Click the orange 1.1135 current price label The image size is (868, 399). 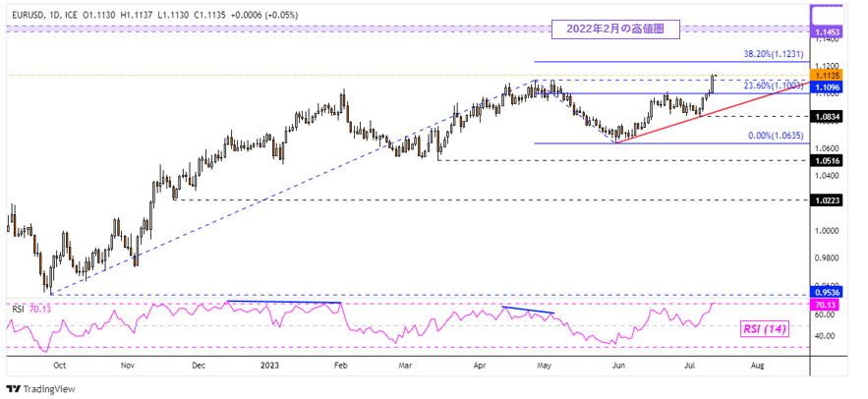[x=827, y=76]
